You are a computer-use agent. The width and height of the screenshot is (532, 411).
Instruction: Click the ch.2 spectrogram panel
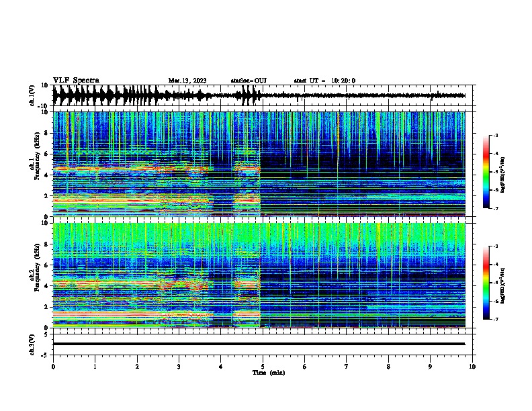264,275
